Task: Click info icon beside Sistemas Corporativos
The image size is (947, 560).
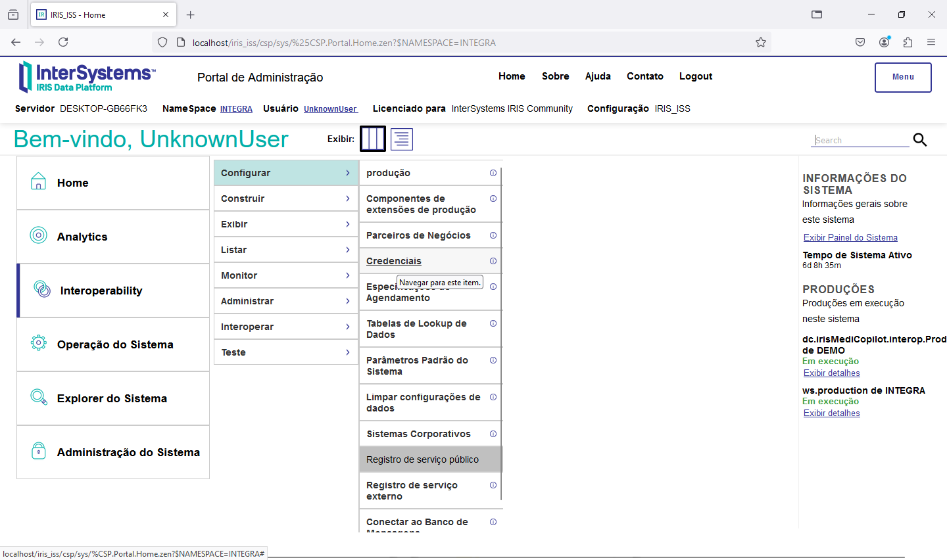Action: (x=493, y=434)
